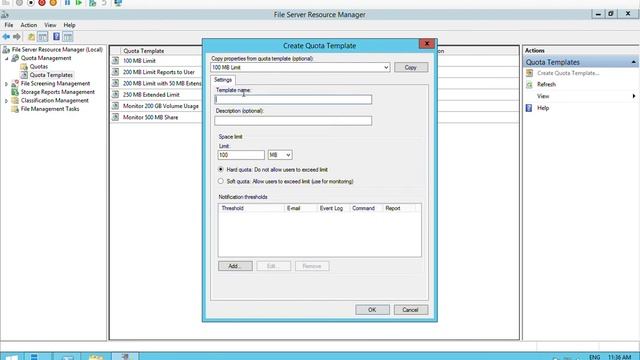Select Quota Templates in the console tree
640x360 pixels.
pyautogui.click(x=51, y=75)
